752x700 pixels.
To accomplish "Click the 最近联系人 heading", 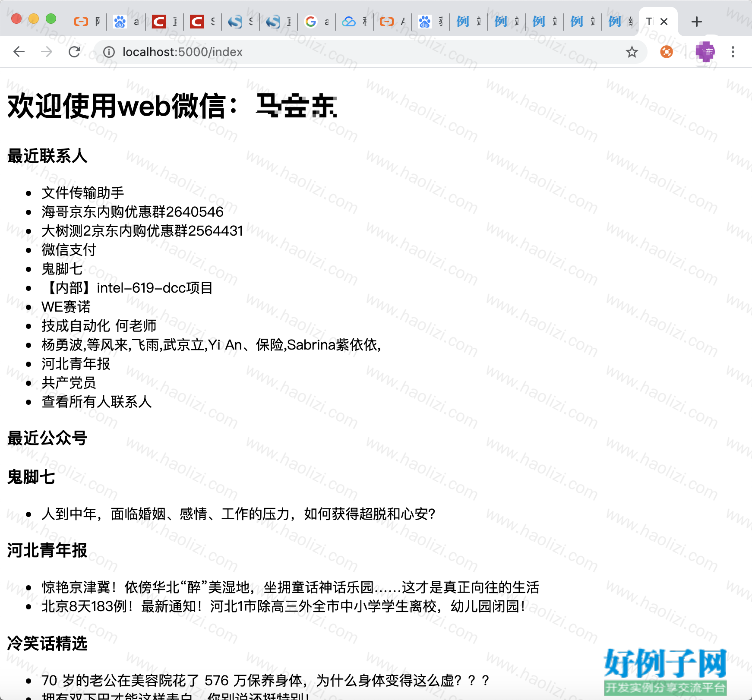I will (x=47, y=156).
